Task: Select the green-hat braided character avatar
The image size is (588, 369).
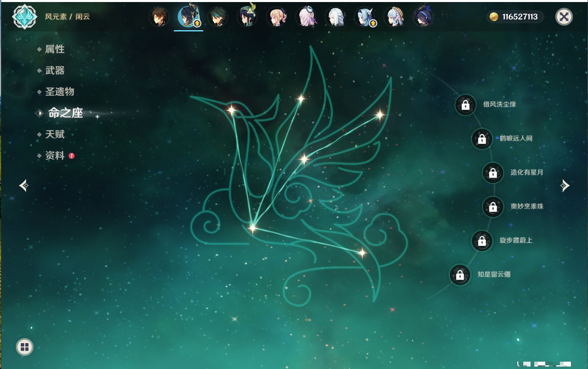Action: [x=247, y=17]
